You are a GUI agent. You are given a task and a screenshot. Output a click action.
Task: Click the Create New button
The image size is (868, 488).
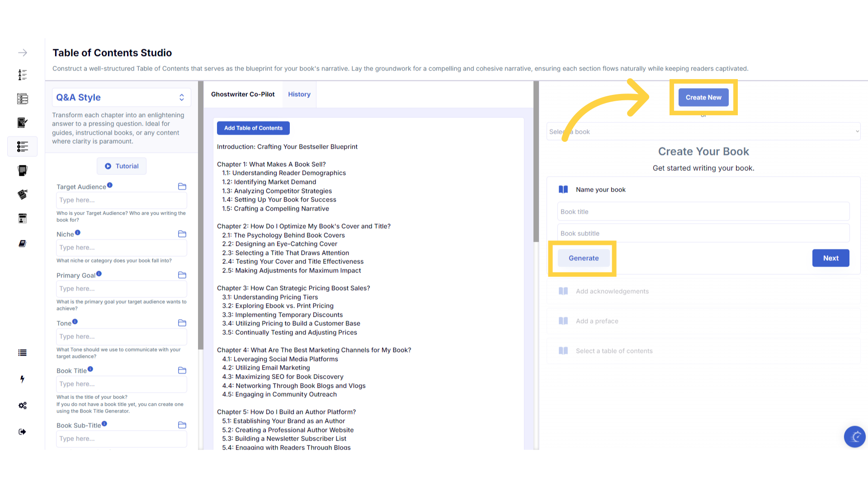[703, 98]
